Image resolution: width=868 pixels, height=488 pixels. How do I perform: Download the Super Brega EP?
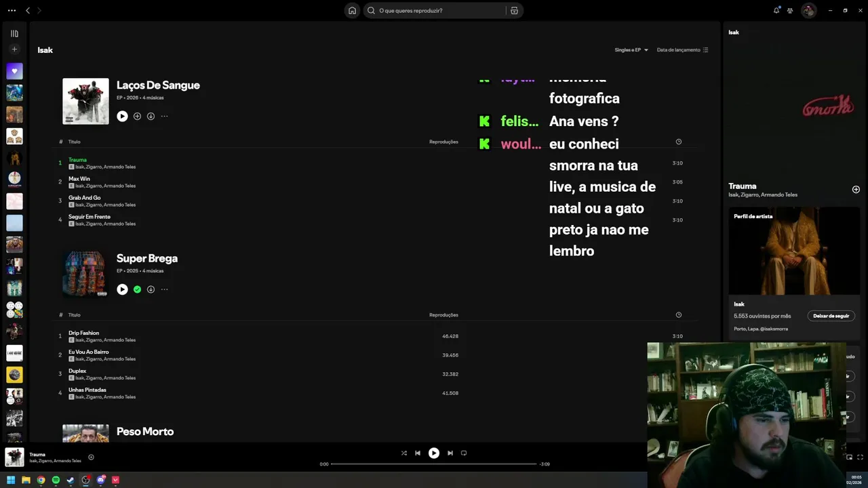(151, 289)
